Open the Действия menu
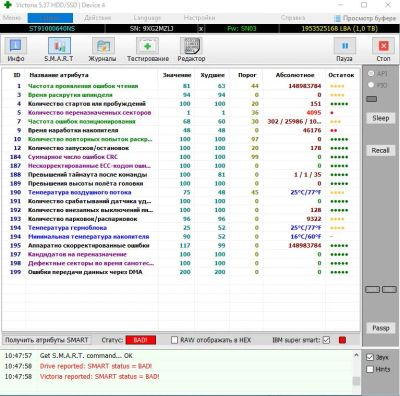The width and height of the screenshot is (400, 396). coord(97,18)
